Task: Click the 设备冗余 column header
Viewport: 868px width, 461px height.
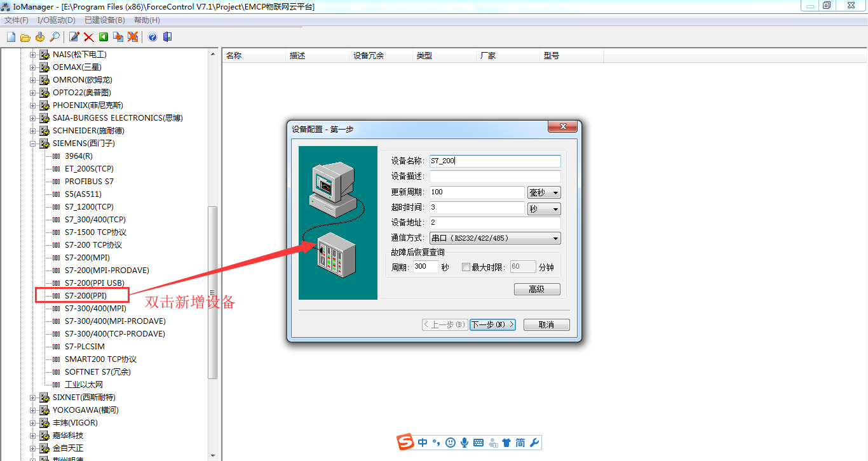Action: tap(381, 56)
